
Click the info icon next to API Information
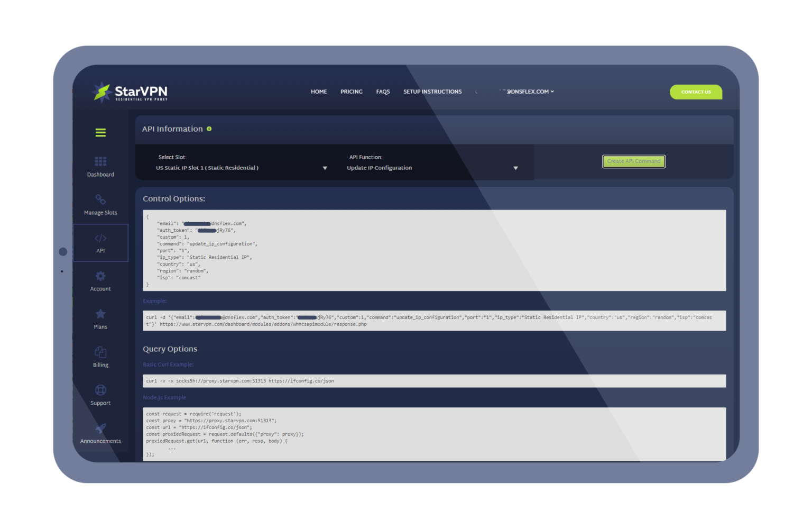coord(209,129)
